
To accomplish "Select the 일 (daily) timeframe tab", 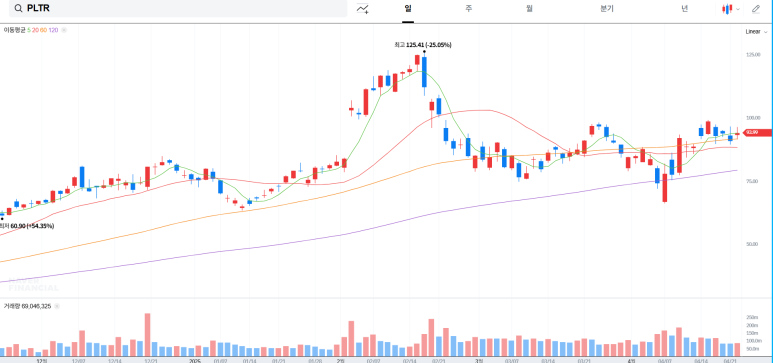I will [x=408, y=8].
